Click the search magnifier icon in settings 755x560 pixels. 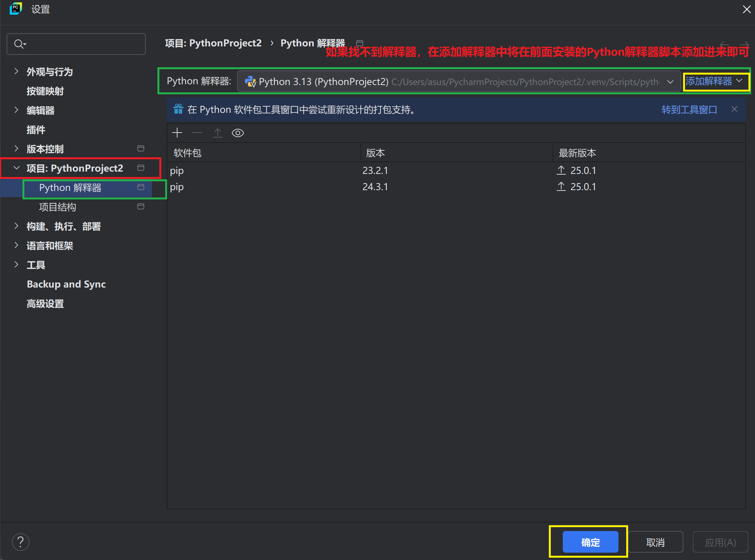point(19,44)
